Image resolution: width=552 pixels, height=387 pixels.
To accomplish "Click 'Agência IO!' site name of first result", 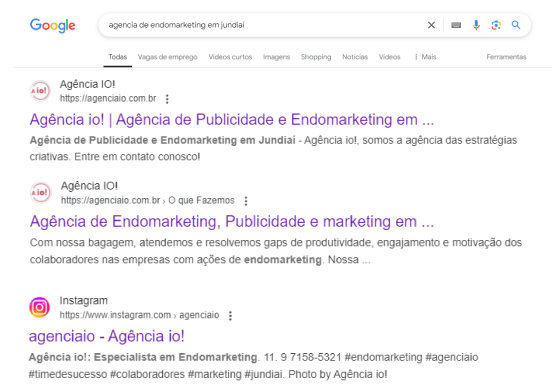I will 87,84.
